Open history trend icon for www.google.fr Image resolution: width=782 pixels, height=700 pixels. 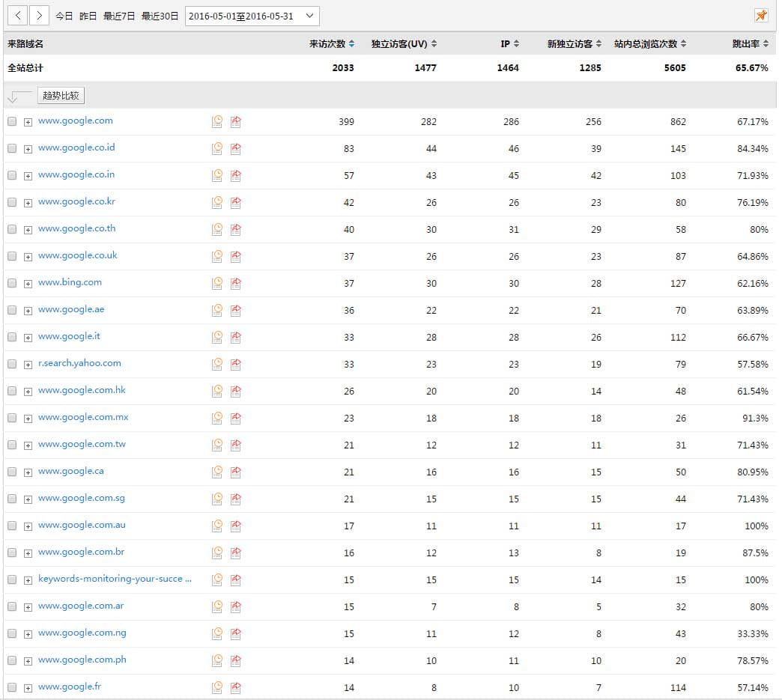217,687
